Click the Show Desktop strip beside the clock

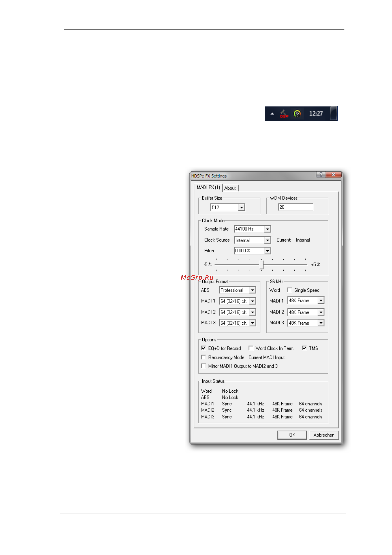[334, 113]
